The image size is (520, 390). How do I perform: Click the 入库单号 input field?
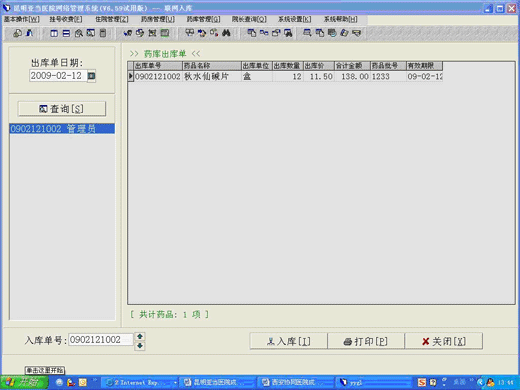tap(101, 340)
